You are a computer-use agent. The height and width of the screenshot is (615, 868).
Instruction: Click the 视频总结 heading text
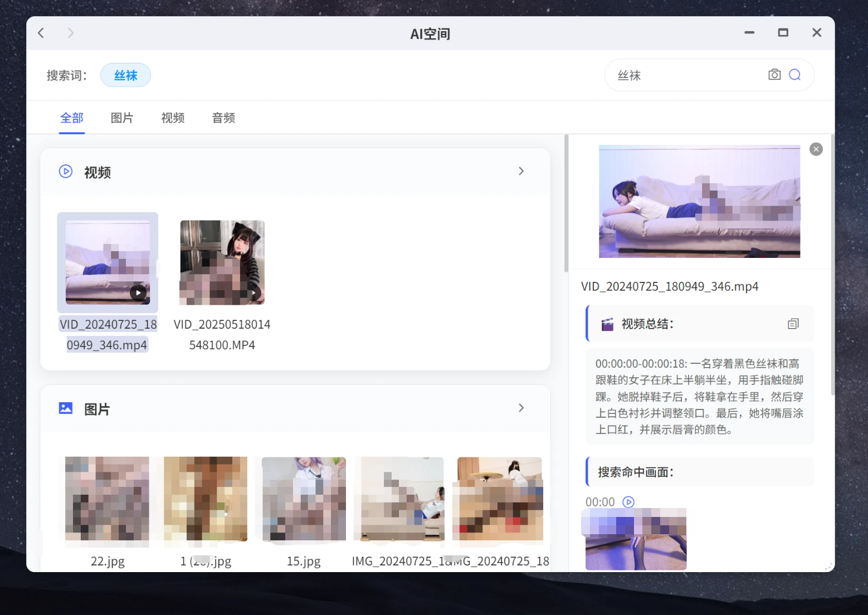(647, 324)
